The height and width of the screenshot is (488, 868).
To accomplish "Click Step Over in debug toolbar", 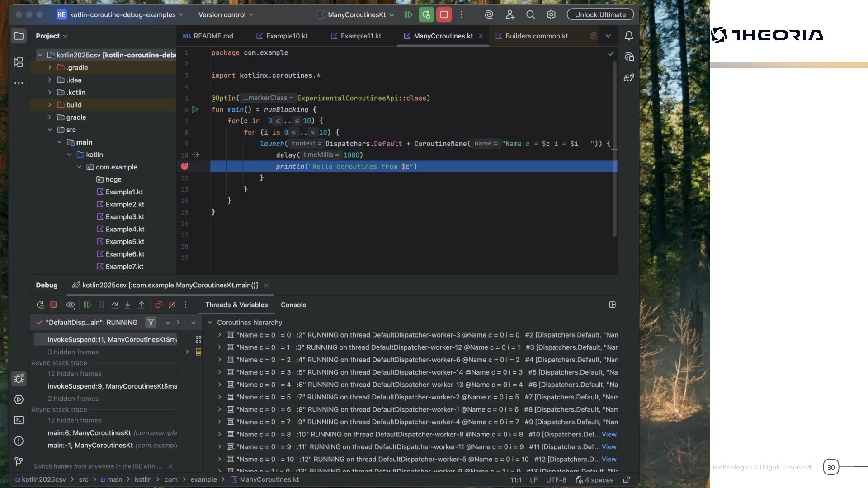I will click(115, 305).
